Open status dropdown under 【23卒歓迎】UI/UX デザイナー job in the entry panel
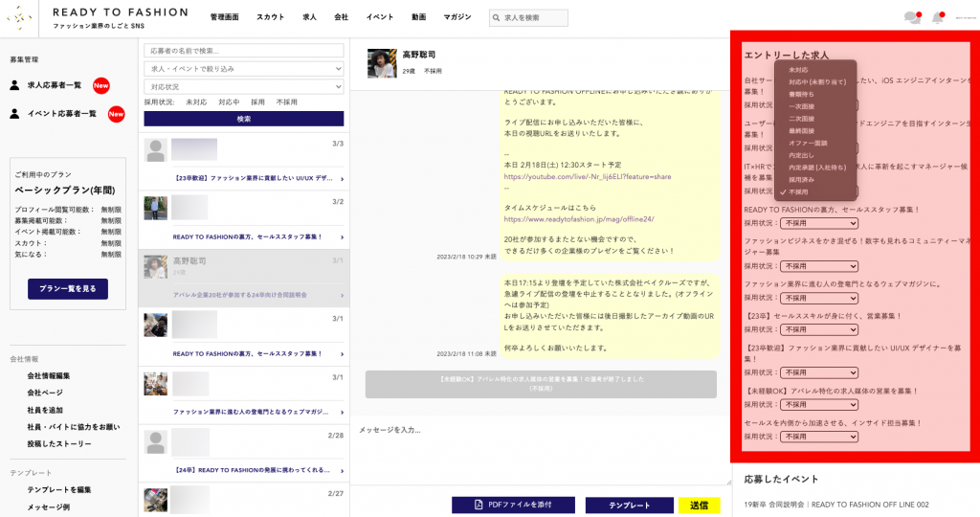980x517 pixels. tap(819, 372)
